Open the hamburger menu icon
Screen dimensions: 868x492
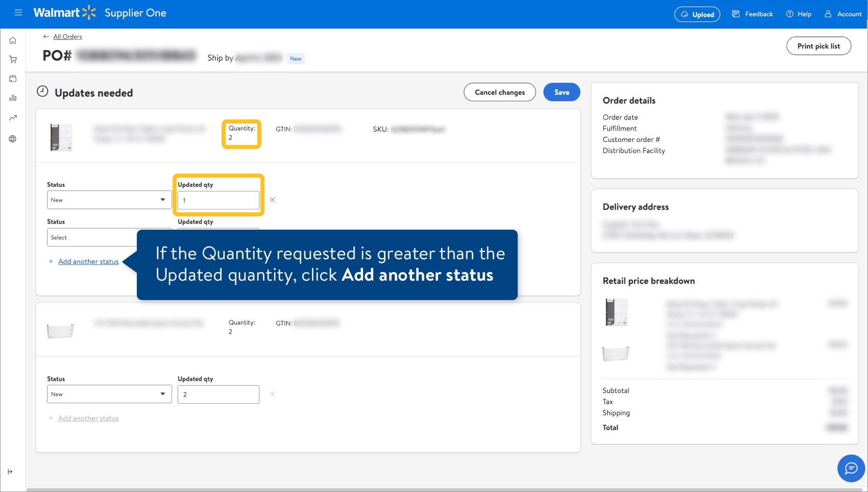click(x=18, y=12)
